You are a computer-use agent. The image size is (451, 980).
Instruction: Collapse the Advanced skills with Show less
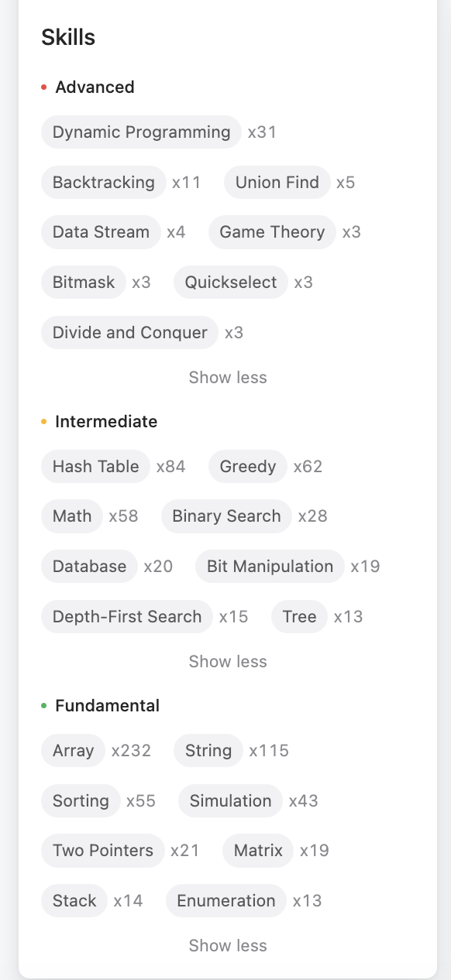click(x=227, y=377)
